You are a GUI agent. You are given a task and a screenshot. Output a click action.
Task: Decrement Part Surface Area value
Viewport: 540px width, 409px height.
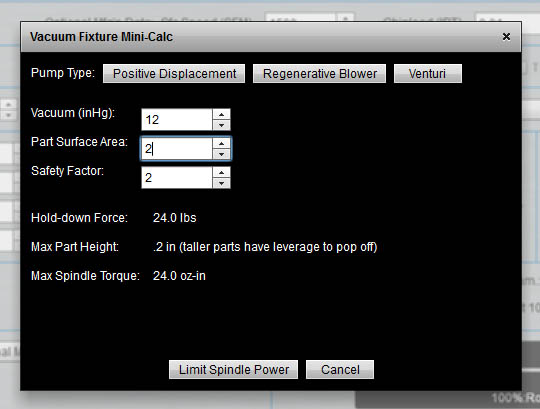(221, 154)
